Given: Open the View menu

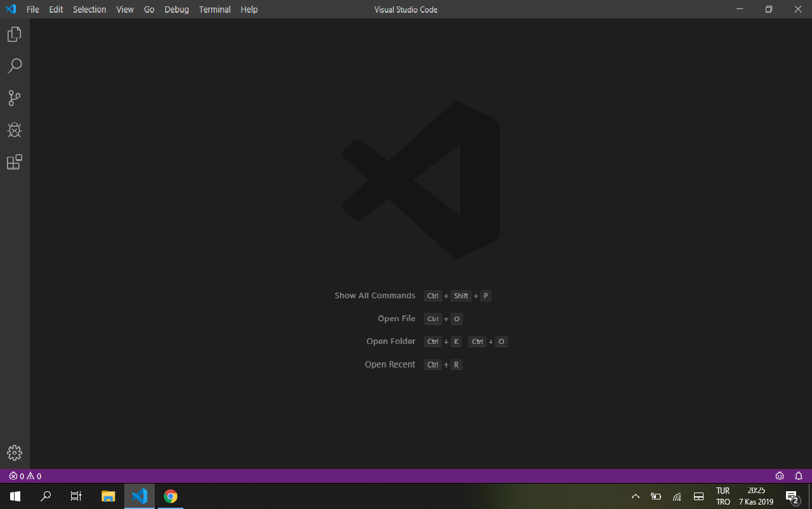Looking at the screenshot, I should pos(125,10).
